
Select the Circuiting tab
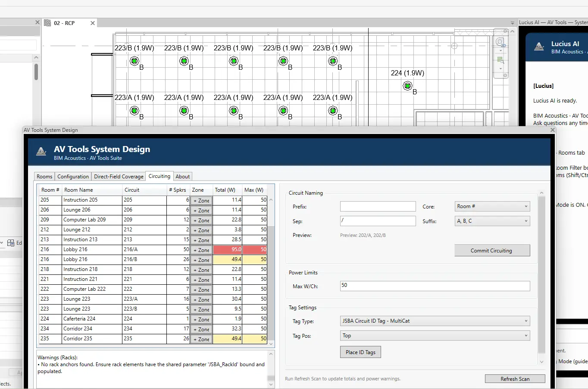[160, 176]
